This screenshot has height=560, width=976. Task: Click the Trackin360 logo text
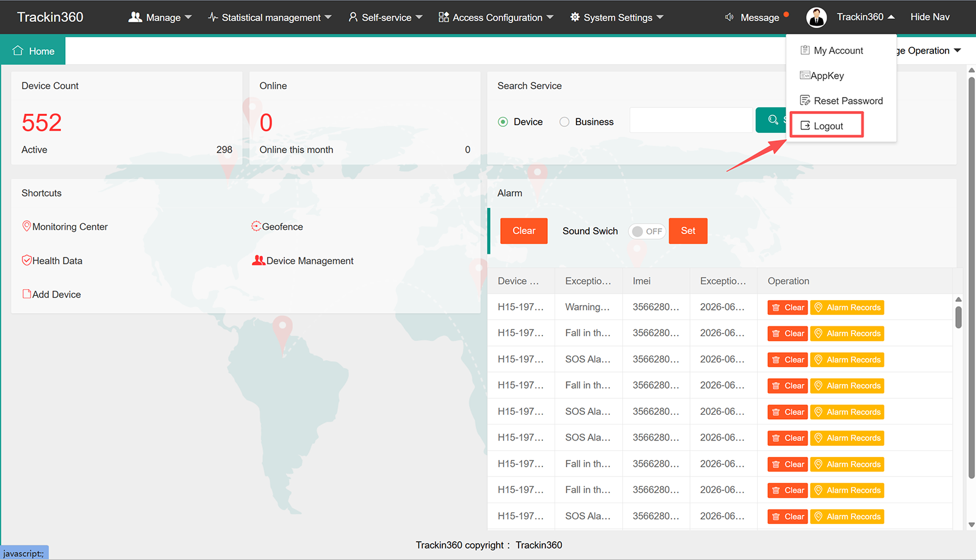tap(50, 17)
